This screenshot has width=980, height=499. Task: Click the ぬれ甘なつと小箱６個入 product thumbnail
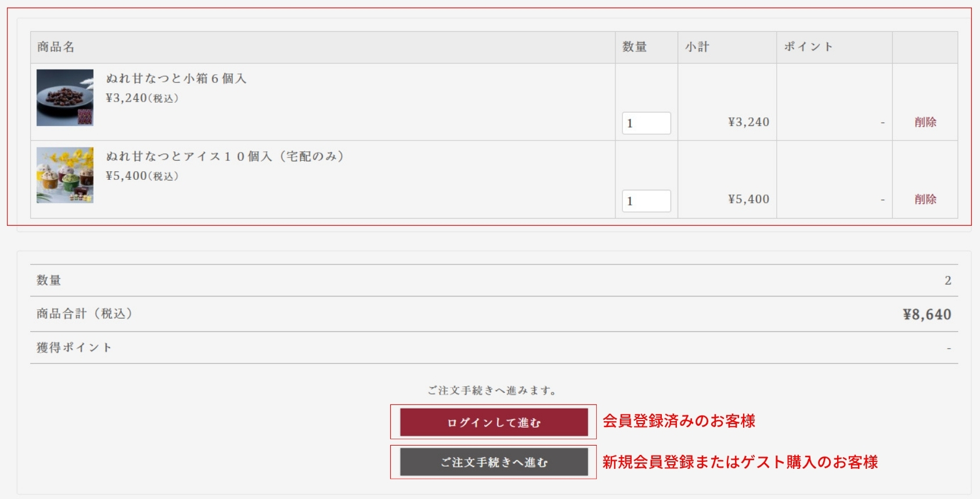click(65, 97)
